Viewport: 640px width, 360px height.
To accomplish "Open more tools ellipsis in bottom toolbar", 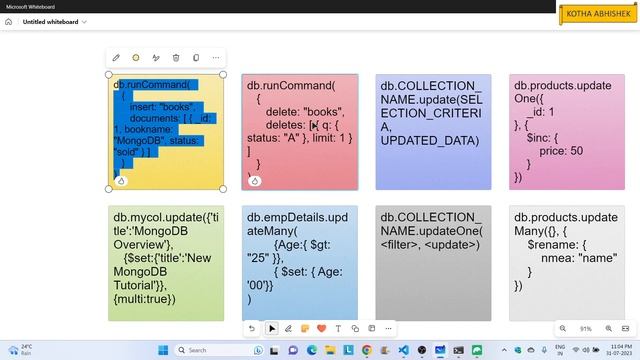I will point(388,329).
